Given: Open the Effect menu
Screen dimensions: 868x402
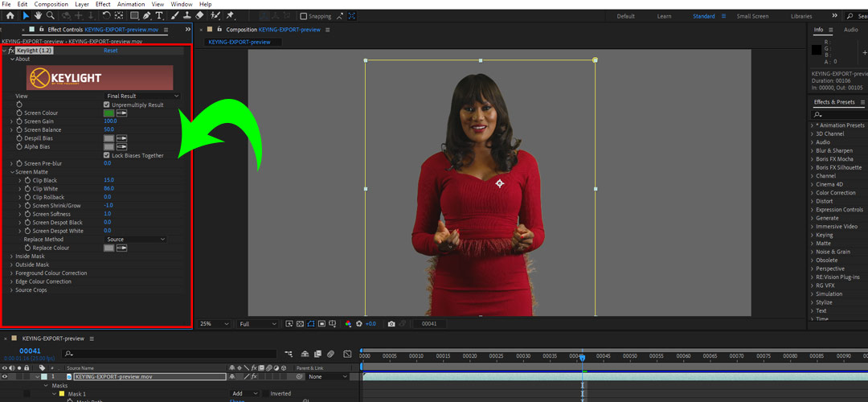Looking at the screenshot, I should click(103, 4).
